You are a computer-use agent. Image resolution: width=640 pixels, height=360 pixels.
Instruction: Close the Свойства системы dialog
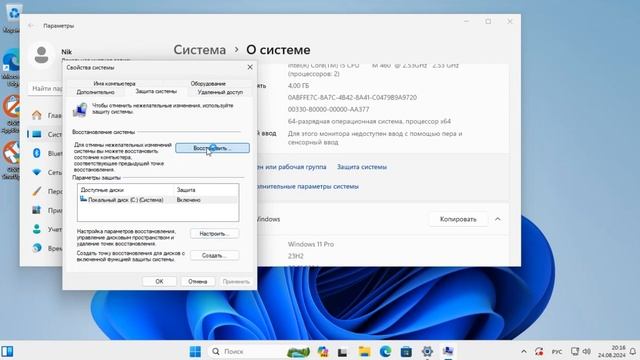click(x=250, y=67)
